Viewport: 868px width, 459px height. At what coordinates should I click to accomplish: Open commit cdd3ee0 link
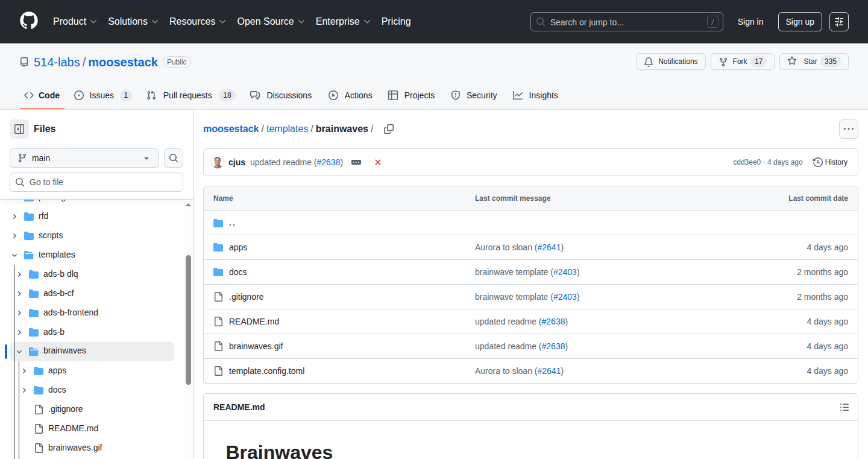pos(747,162)
